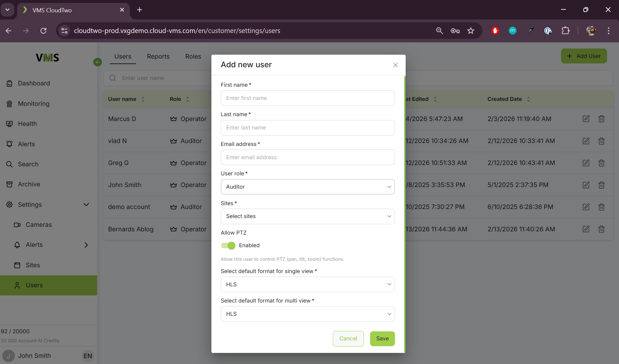Click the delete trash icon for vlad N

coord(601,141)
